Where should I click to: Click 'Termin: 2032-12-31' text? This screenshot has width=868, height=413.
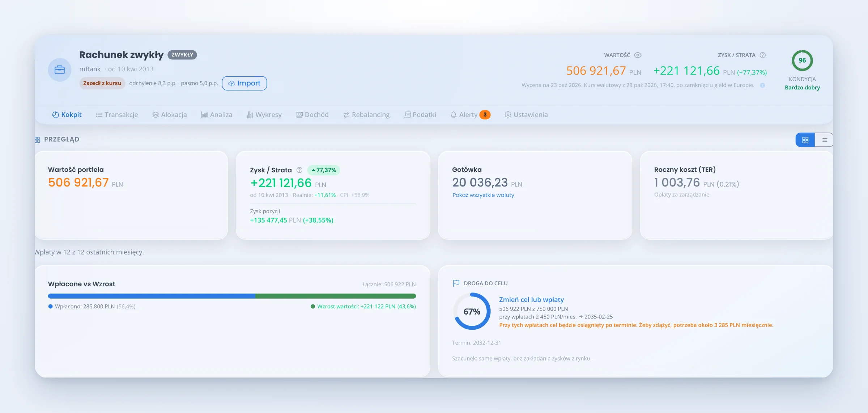[x=477, y=343]
